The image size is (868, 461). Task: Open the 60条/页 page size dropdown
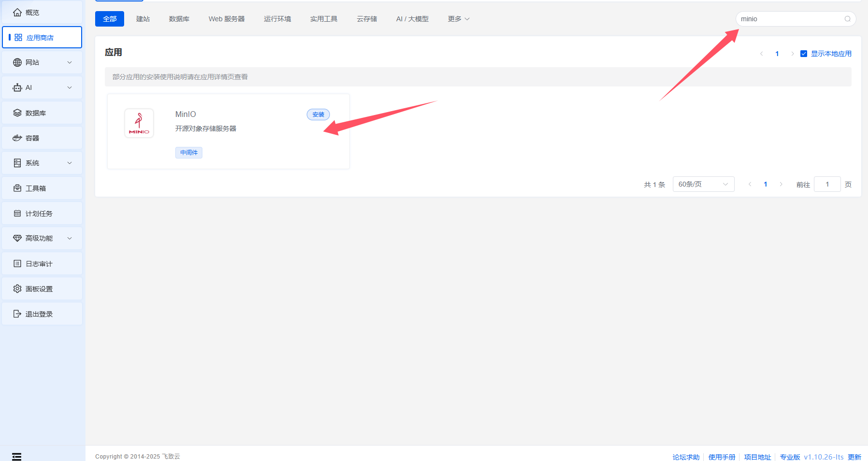click(703, 184)
